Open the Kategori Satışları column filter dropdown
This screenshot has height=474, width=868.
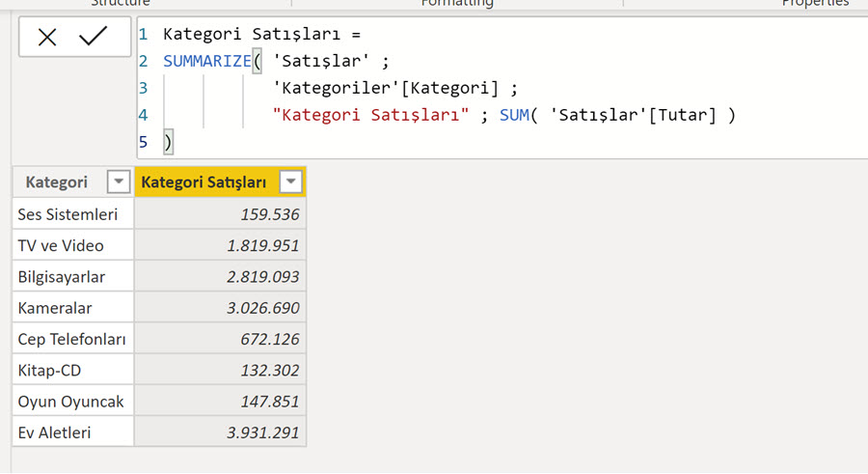click(x=290, y=181)
